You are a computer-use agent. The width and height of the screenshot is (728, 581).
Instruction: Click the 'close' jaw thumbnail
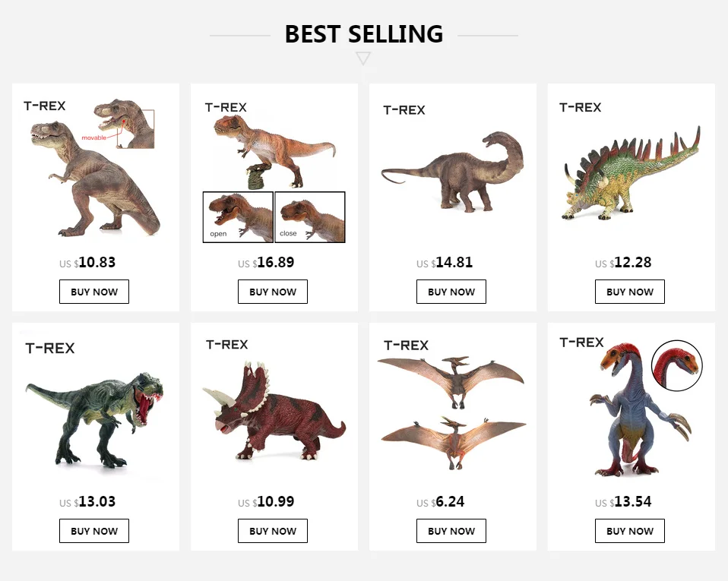pos(309,217)
